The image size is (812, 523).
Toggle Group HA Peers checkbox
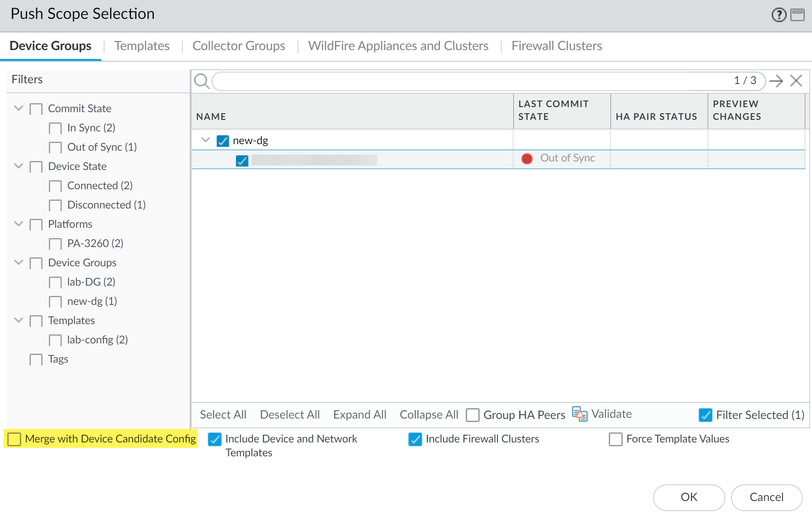(x=472, y=415)
